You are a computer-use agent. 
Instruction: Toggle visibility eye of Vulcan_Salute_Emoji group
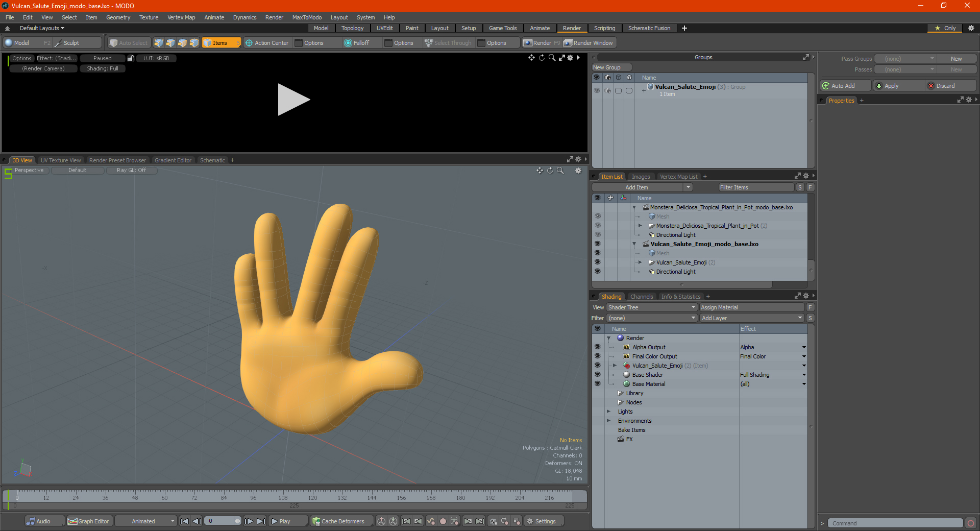click(597, 90)
